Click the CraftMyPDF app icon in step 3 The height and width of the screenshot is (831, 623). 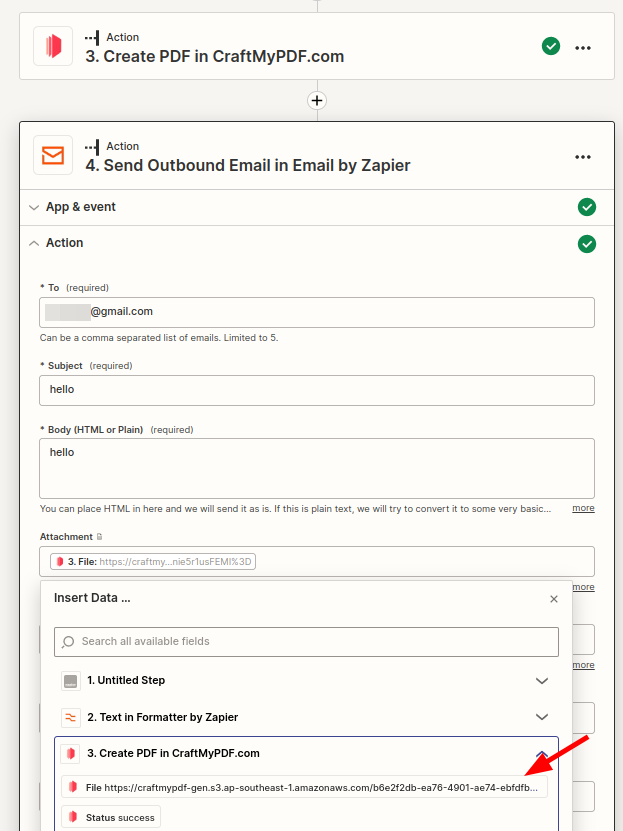(53, 46)
